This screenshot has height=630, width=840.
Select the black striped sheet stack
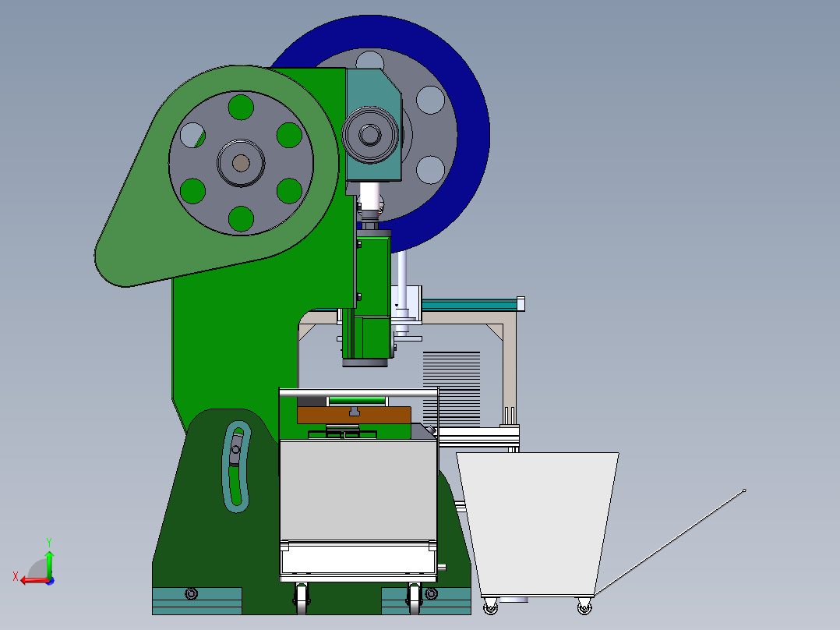(x=451, y=389)
